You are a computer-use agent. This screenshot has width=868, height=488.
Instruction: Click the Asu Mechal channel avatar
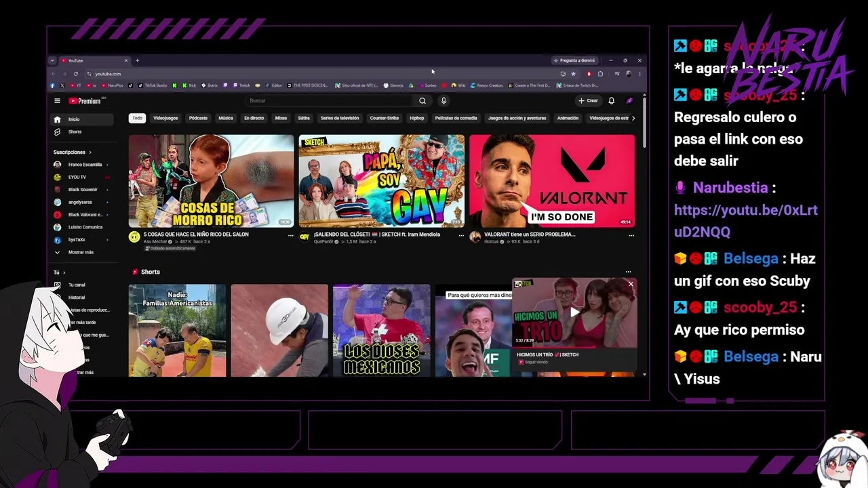click(x=134, y=237)
